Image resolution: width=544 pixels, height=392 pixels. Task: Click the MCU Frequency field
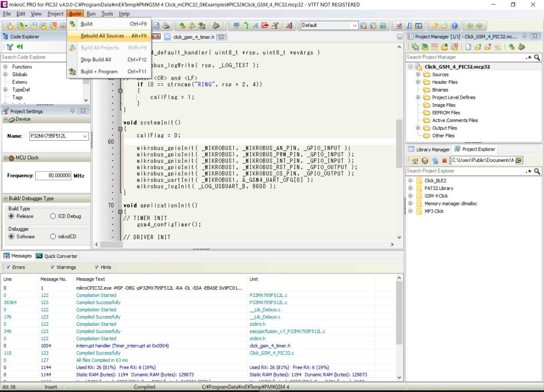click(x=53, y=176)
